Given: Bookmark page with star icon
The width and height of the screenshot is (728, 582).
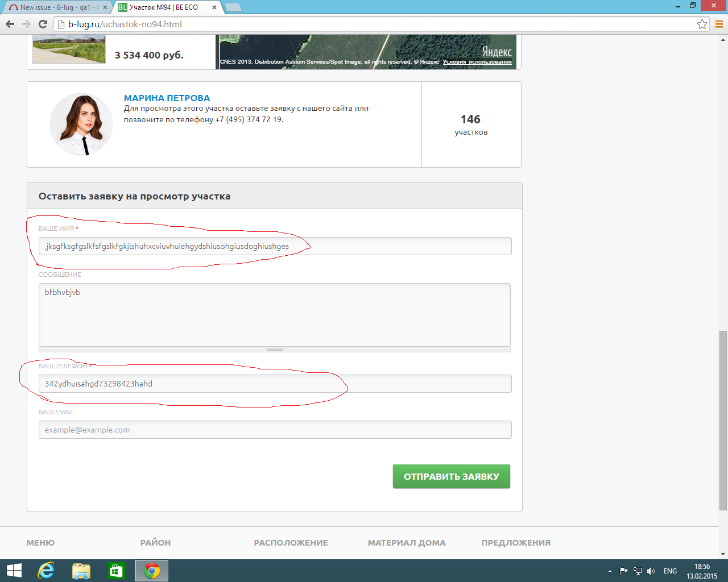Looking at the screenshot, I should pos(702,24).
